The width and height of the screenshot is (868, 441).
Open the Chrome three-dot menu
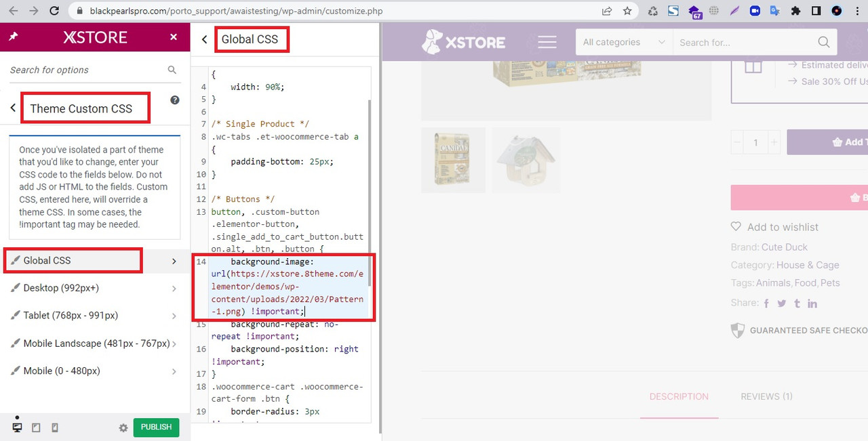point(856,11)
